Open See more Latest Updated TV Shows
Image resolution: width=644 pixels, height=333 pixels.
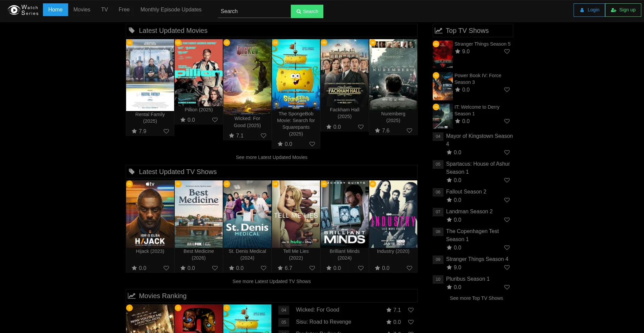point(271,281)
